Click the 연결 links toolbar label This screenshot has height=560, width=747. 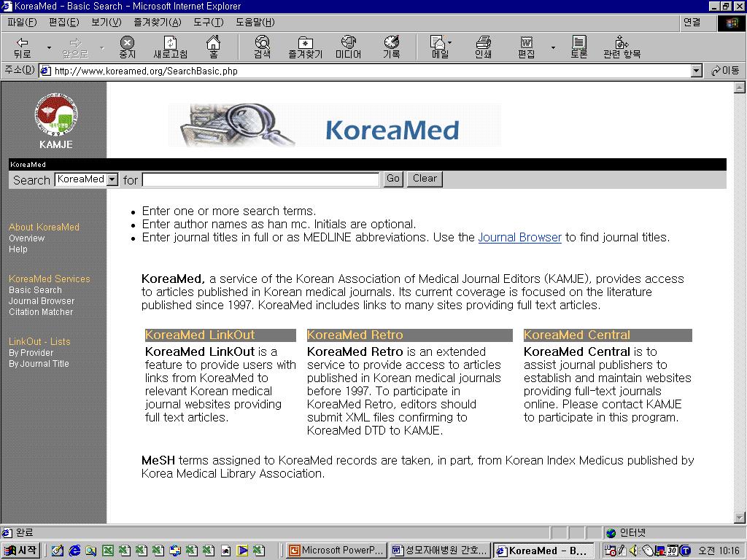click(x=692, y=23)
